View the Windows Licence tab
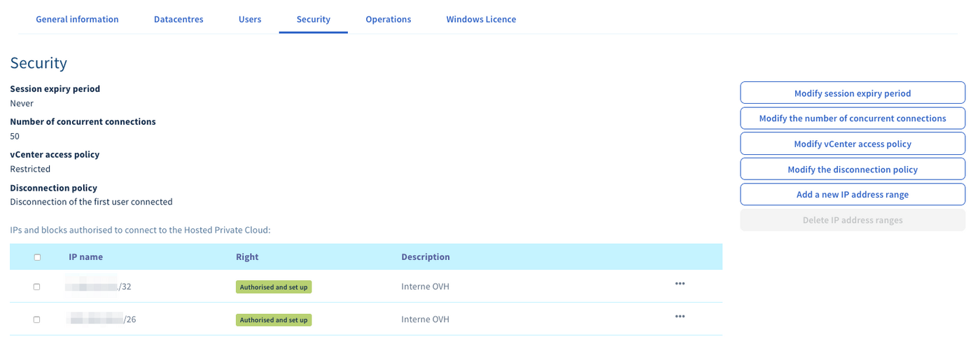This screenshot has width=980, height=342. click(481, 20)
